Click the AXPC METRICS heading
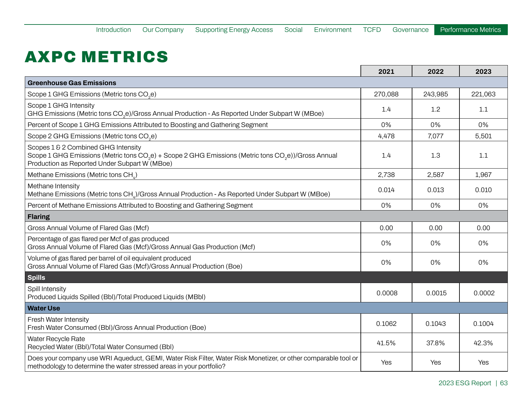The height and width of the screenshot is (411, 532). pyautogui.click(x=96, y=57)
